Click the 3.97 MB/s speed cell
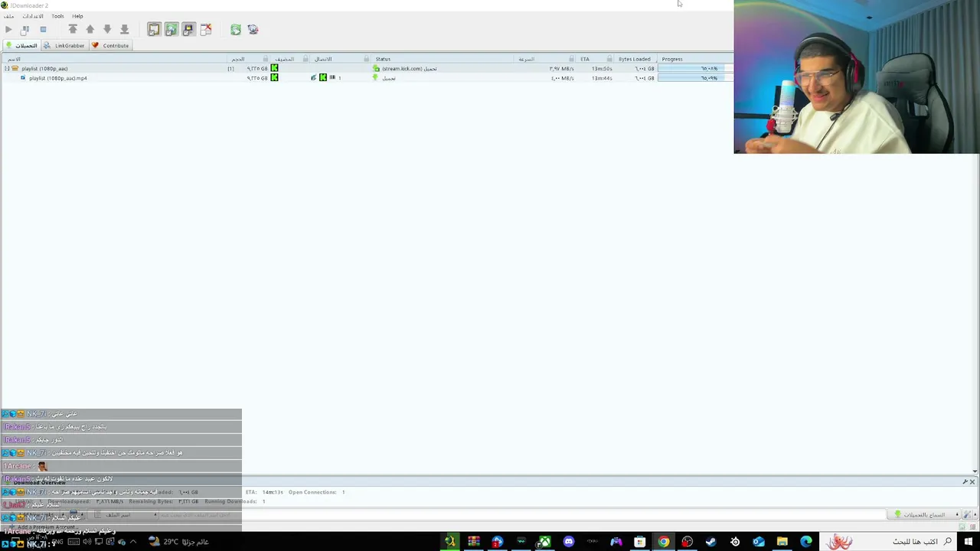 click(562, 69)
